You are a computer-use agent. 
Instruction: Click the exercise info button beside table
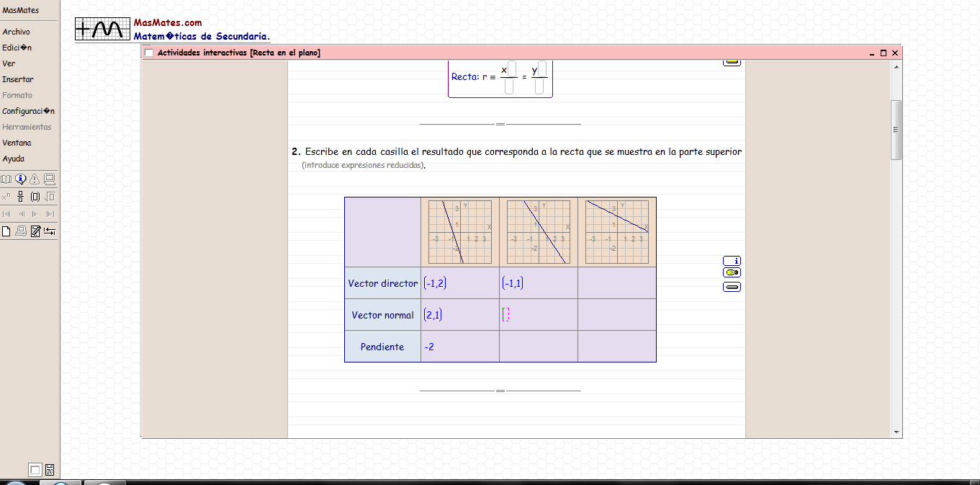coord(732,261)
